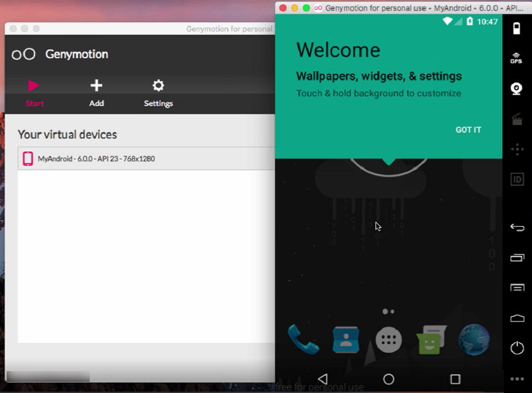
Task: Tap the clock showing 10:47
Action: 487,21
